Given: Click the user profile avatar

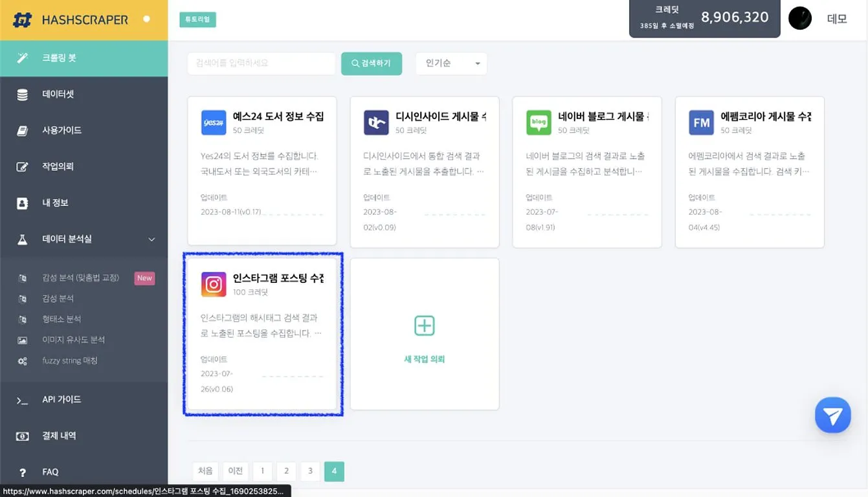Looking at the screenshot, I should [x=800, y=18].
